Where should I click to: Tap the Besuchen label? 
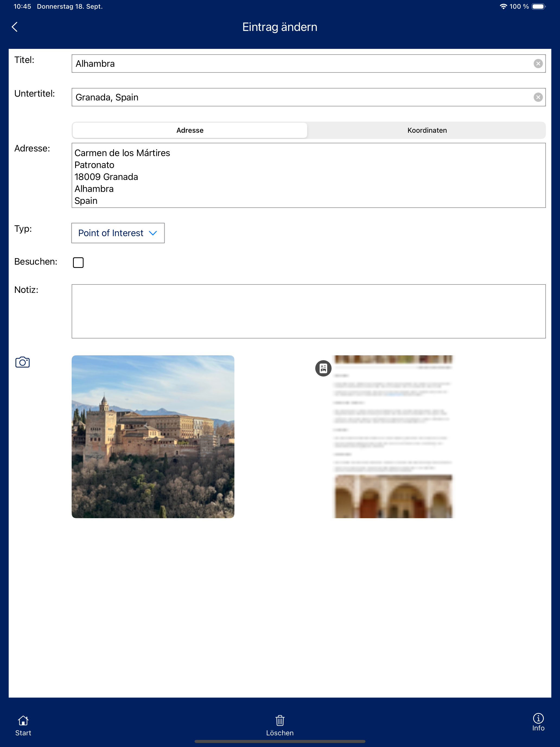pyautogui.click(x=36, y=262)
